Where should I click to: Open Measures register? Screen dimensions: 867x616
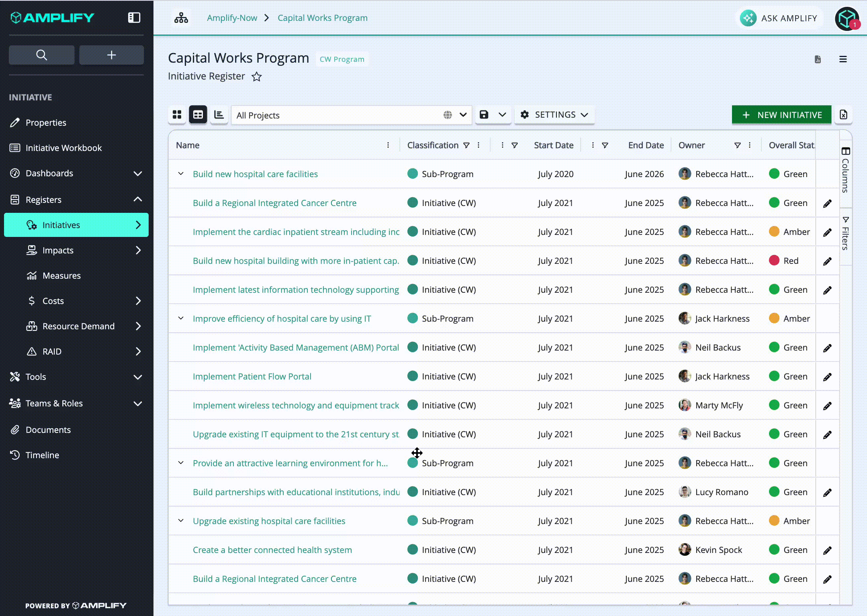[x=76, y=275]
